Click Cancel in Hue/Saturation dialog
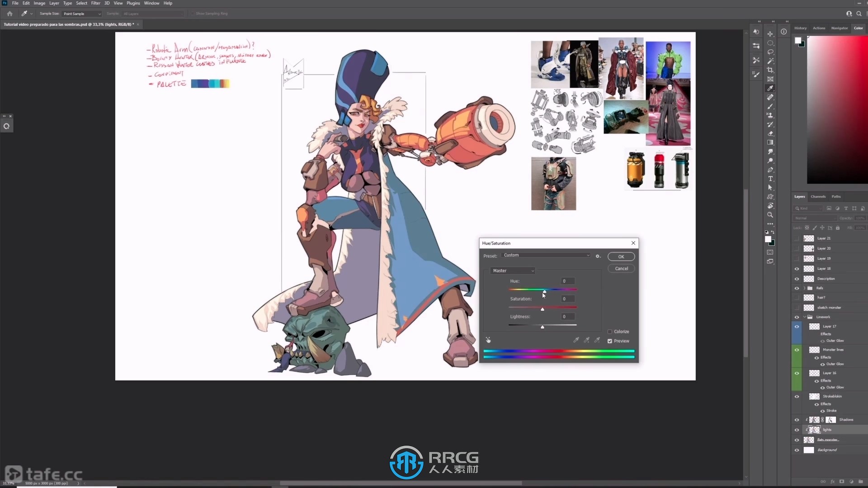 coord(621,268)
